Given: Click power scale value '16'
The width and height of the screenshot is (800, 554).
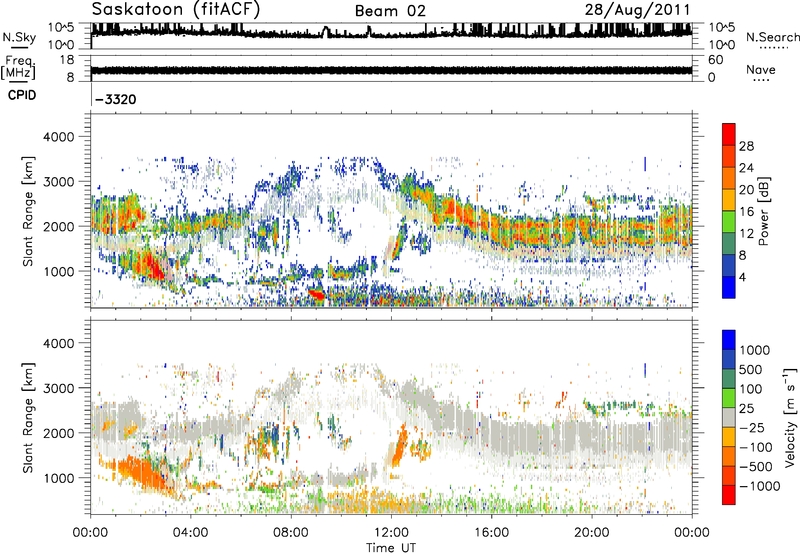Looking at the screenshot, I should [746, 212].
